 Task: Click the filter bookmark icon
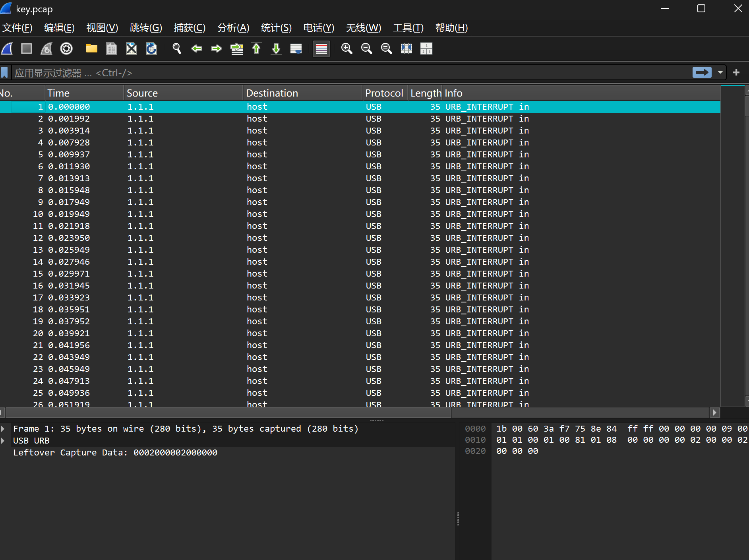[x=4, y=73]
